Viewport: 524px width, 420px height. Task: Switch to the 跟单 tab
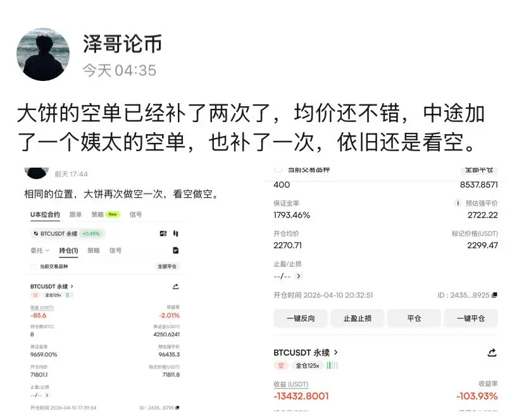click(x=75, y=214)
